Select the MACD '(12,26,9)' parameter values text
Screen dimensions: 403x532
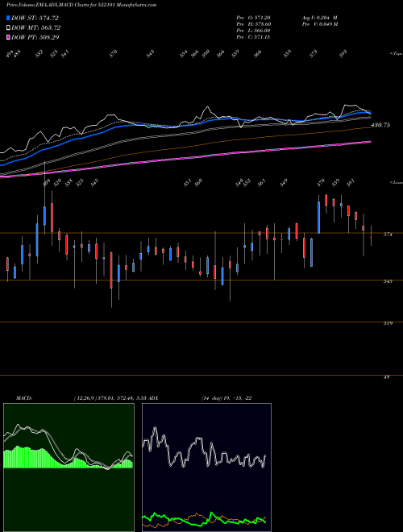pyautogui.click(x=110, y=398)
